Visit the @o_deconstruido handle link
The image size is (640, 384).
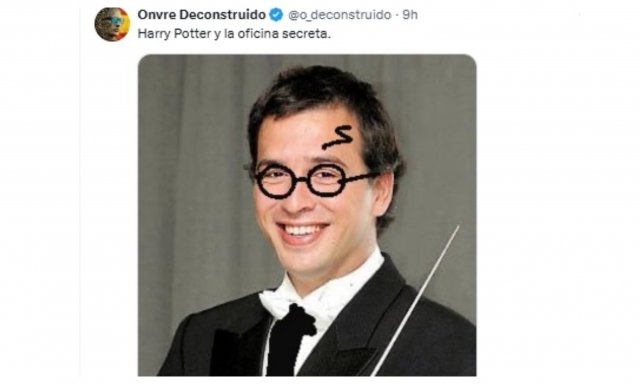[340, 15]
